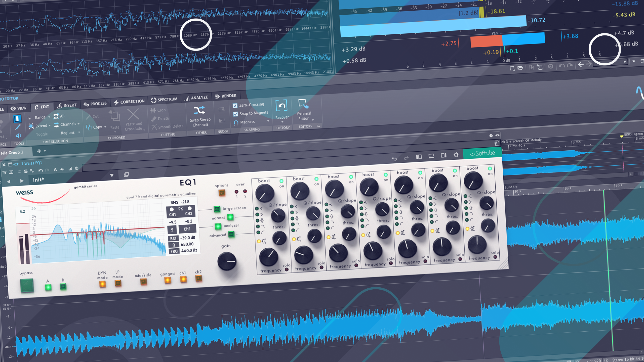The height and width of the screenshot is (362, 644).
Task: Adjust first band boost knob
Action: (265, 194)
